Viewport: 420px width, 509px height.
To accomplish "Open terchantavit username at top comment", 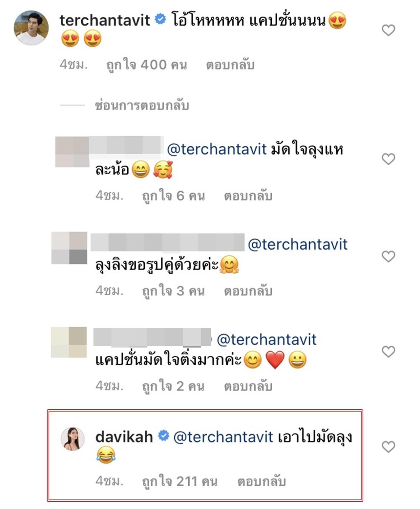I will [105, 20].
